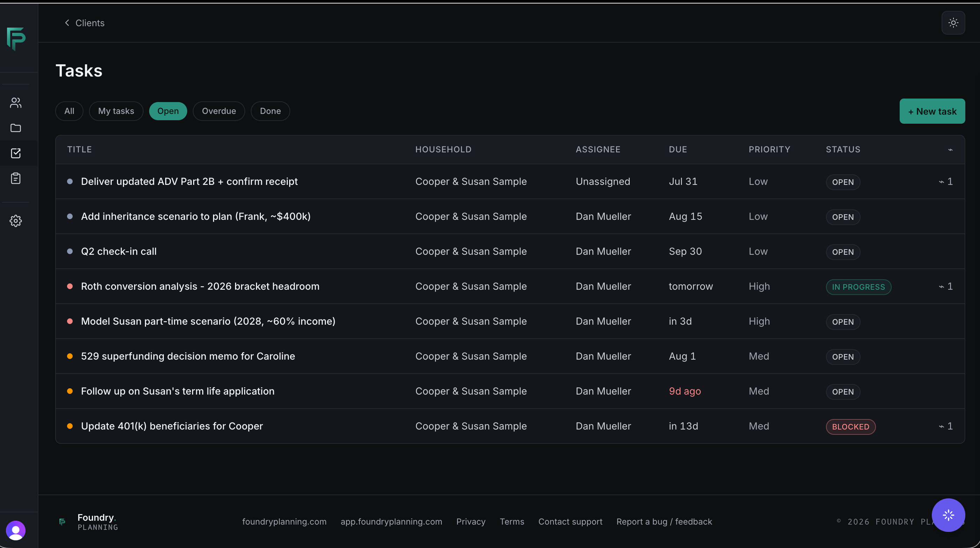
Task: Click the Jul 31 due date
Action: tap(683, 182)
